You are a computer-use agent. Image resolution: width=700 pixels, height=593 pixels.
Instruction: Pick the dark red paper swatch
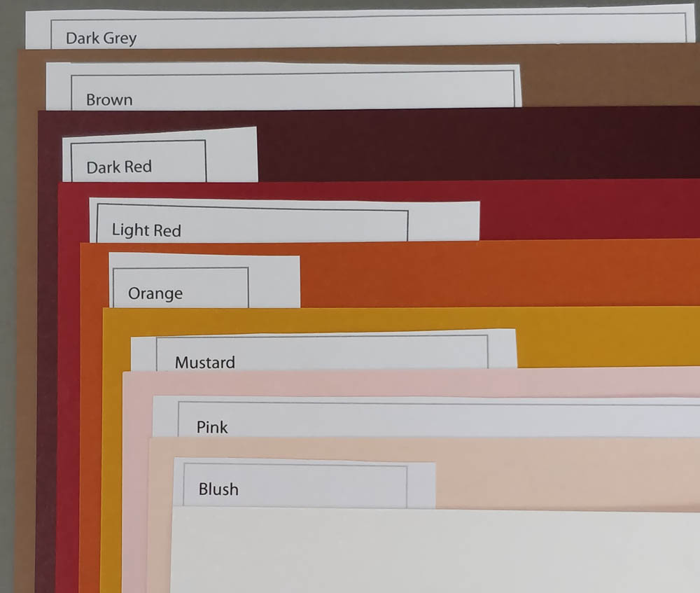coord(476,144)
